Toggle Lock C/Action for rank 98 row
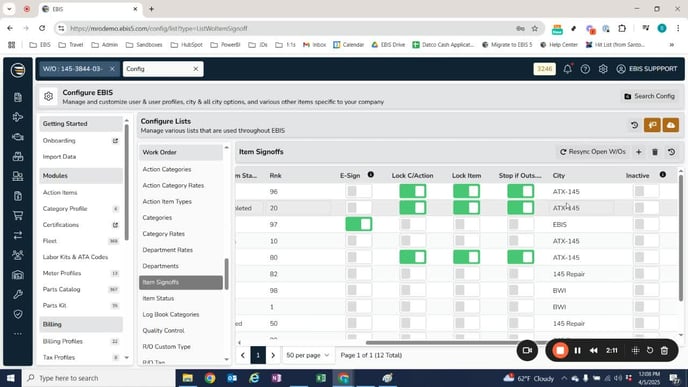This screenshot has width=688, height=387. tap(412, 290)
